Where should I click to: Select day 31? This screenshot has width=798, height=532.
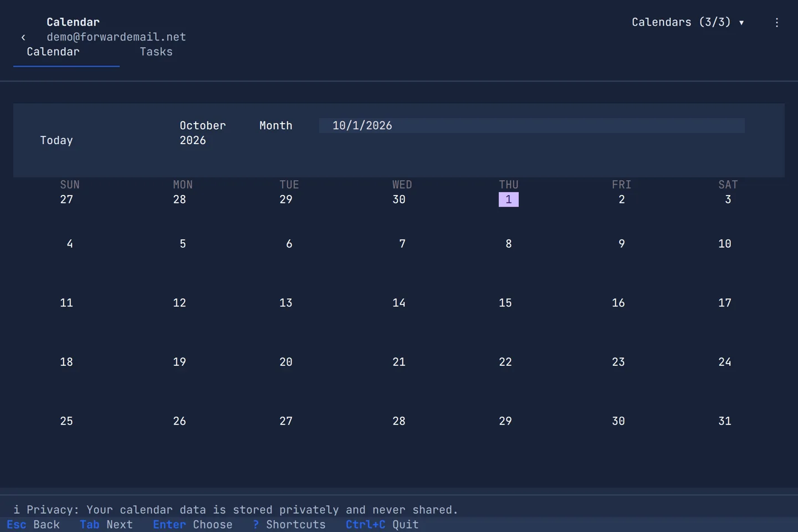click(x=725, y=421)
